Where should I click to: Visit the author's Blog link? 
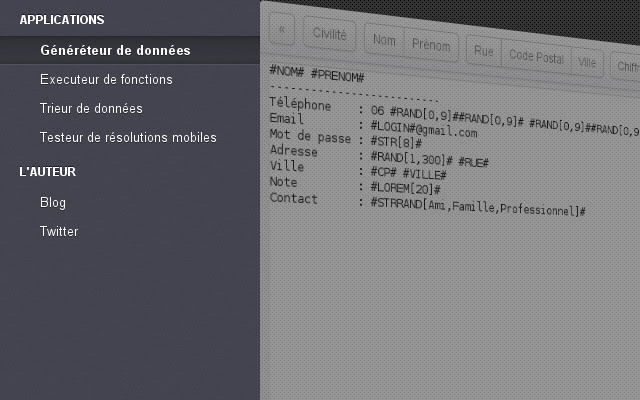click(x=53, y=202)
